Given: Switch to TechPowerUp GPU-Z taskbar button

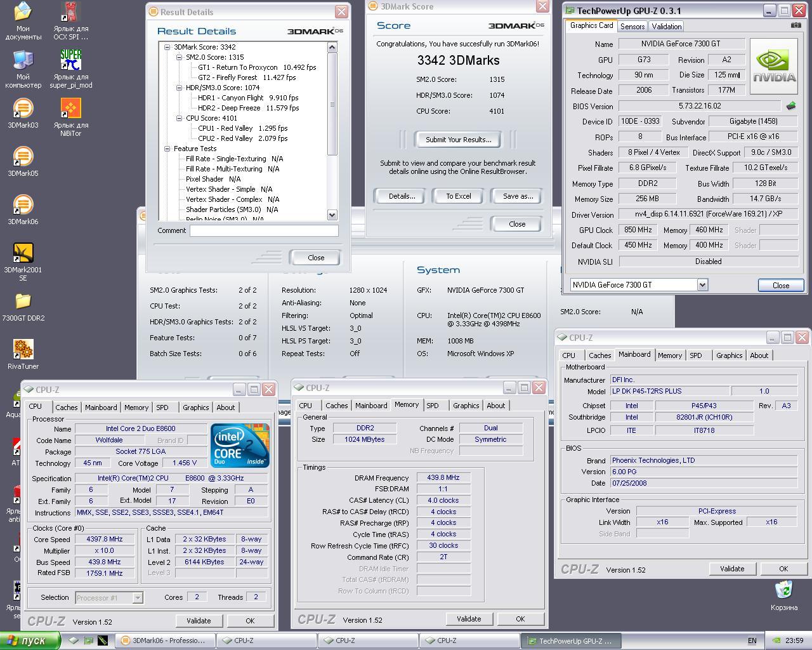Looking at the screenshot, I should [x=571, y=640].
